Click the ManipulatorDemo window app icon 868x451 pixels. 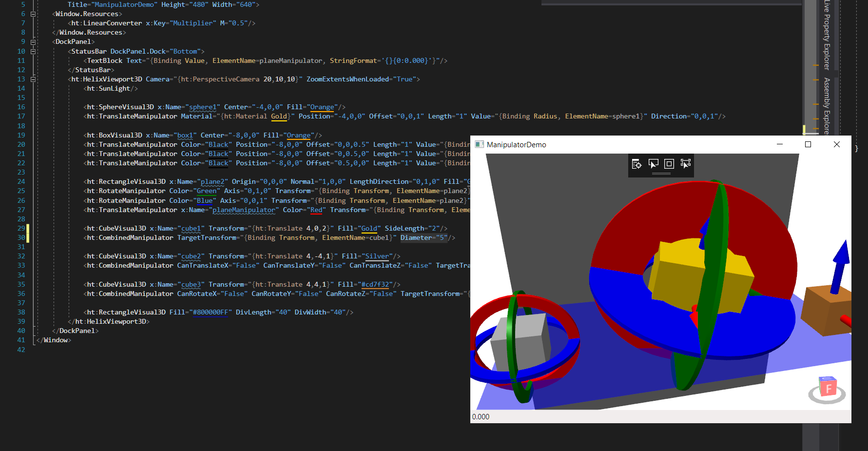tap(479, 144)
